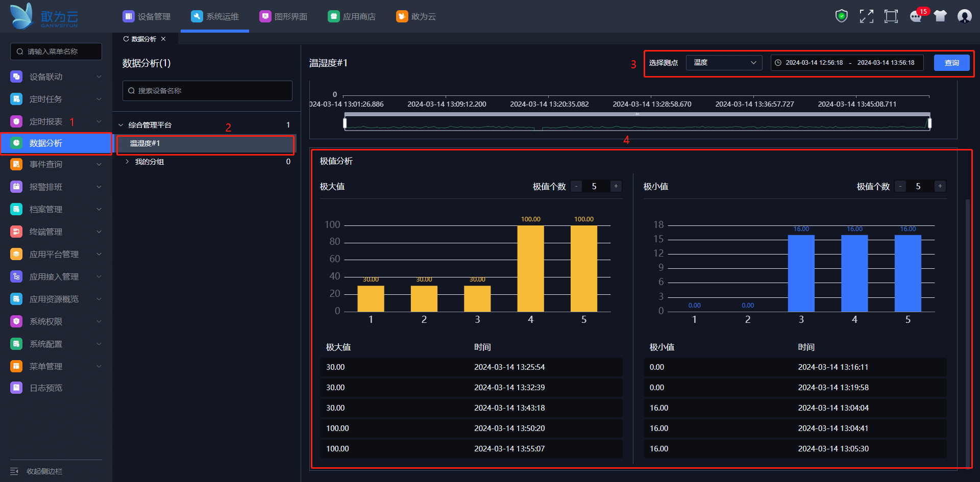Click the left handle of timeline range slider
The height and width of the screenshot is (482, 980).
(x=345, y=123)
